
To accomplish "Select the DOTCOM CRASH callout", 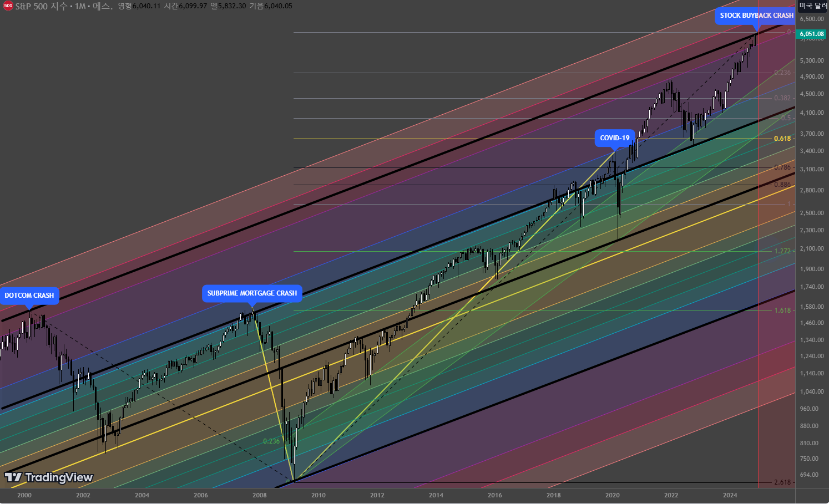I will [29, 296].
